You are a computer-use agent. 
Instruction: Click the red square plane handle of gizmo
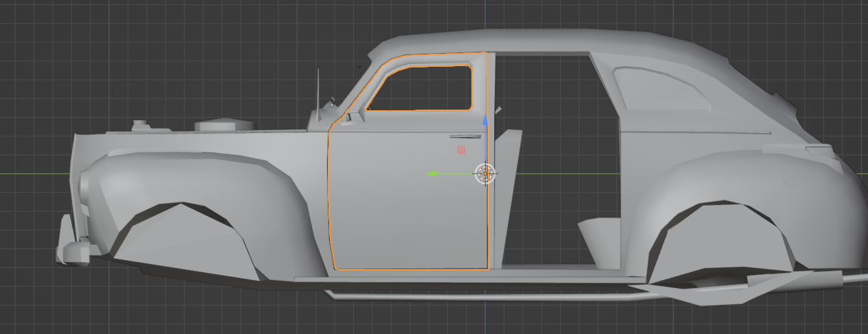pos(462,150)
